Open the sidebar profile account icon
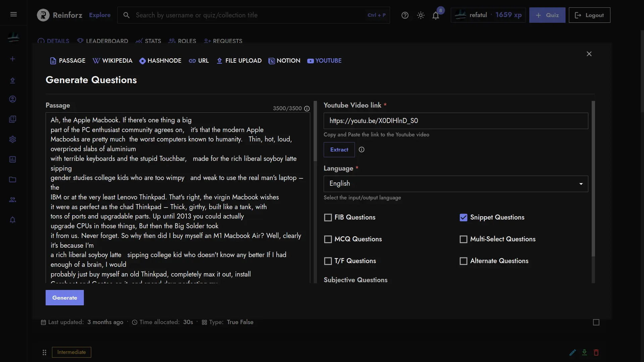This screenshot has width=644, height=362. [x=13, y=99]
